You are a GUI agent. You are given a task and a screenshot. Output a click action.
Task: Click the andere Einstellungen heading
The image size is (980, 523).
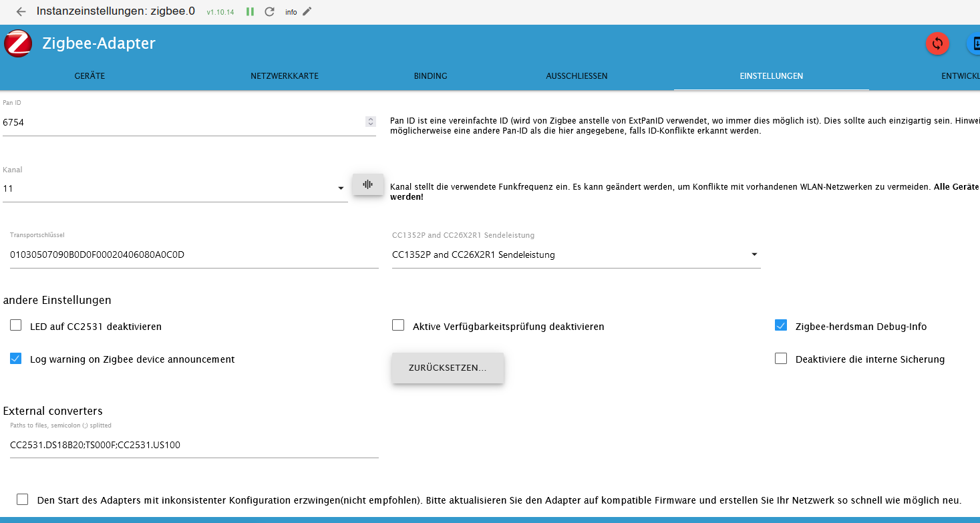[57, 300]
